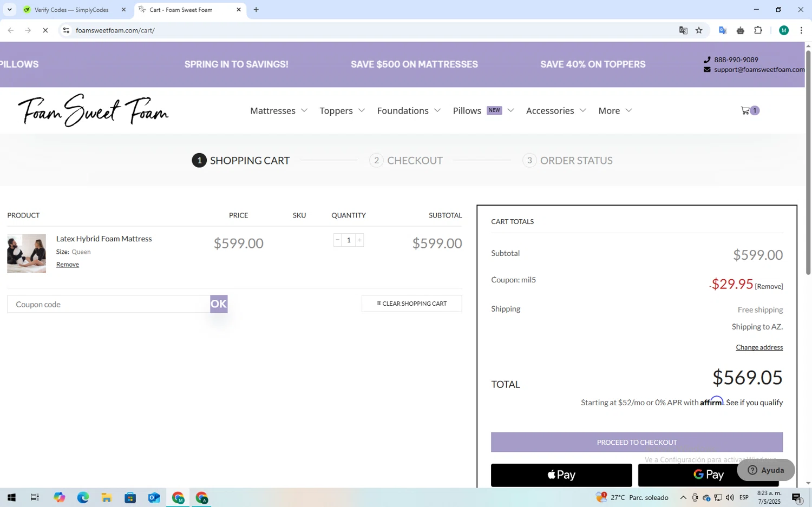Open the Latex Hybrid Foam Mattress title link
Screen dimensions: 812x507
[104, 239]
